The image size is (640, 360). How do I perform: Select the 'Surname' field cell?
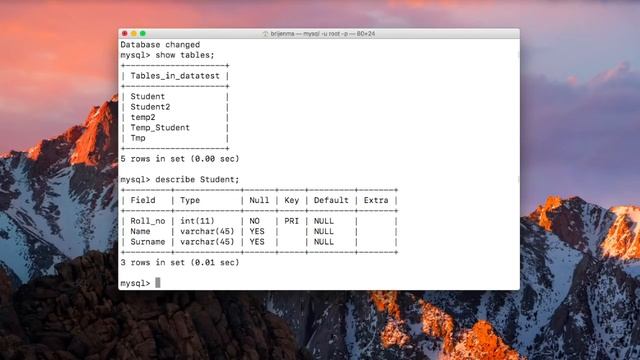(x=148, y=242)
